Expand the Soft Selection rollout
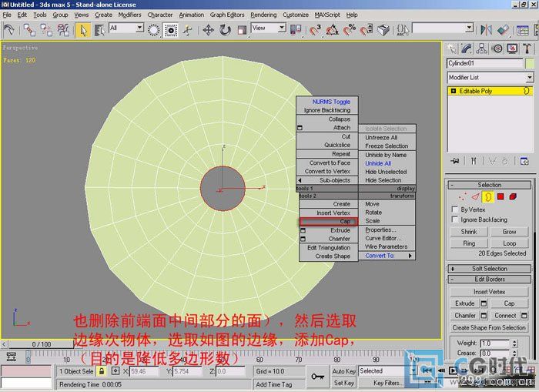This screenshot has width=539, height=392. 490,269
